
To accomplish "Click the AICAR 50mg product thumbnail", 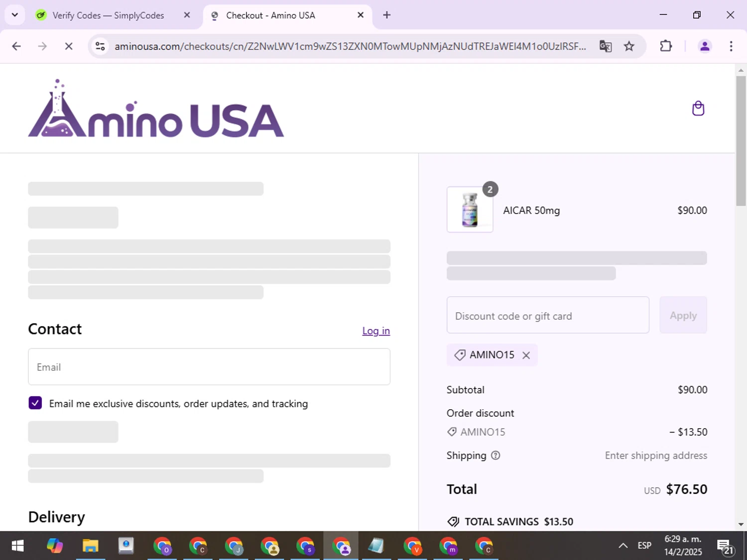I will click(x=470, y=210).
